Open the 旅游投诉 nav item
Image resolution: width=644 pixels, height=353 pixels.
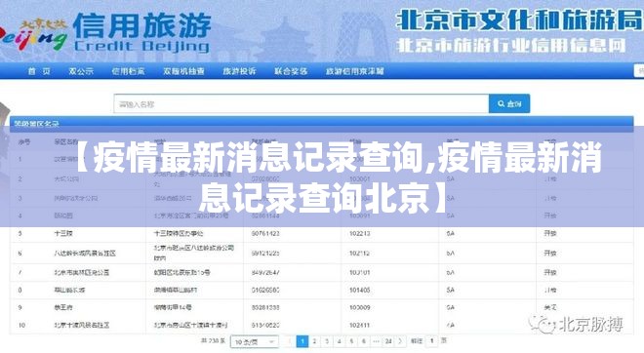[x=239, y=71]
